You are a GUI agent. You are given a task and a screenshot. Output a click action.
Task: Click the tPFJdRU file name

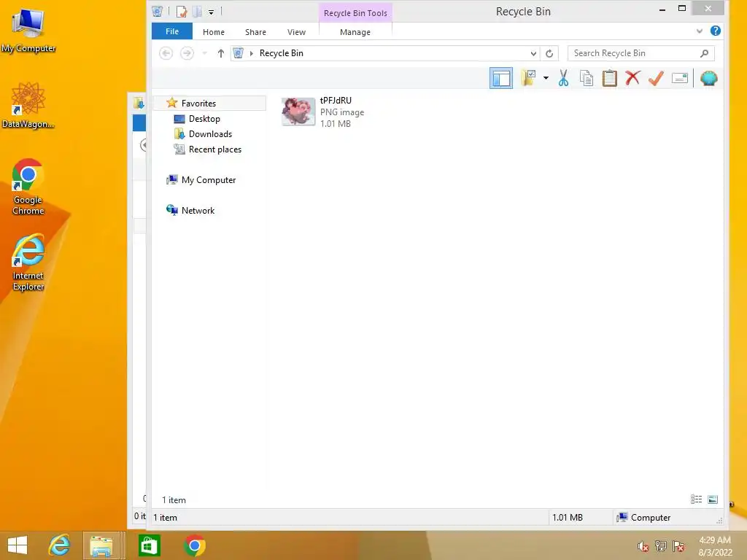pyautogui.click(x=336, y=101)
